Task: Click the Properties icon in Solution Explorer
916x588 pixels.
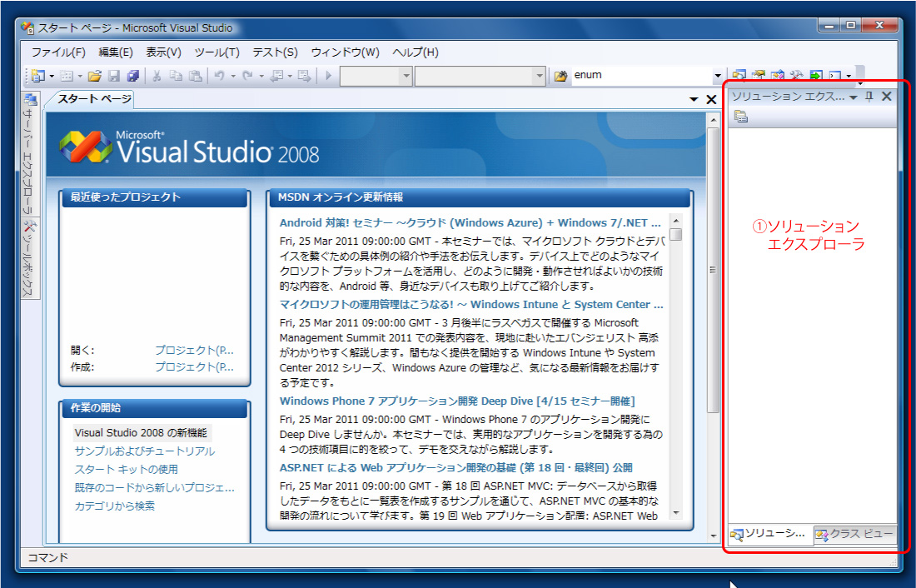Action: coord(740,117)
